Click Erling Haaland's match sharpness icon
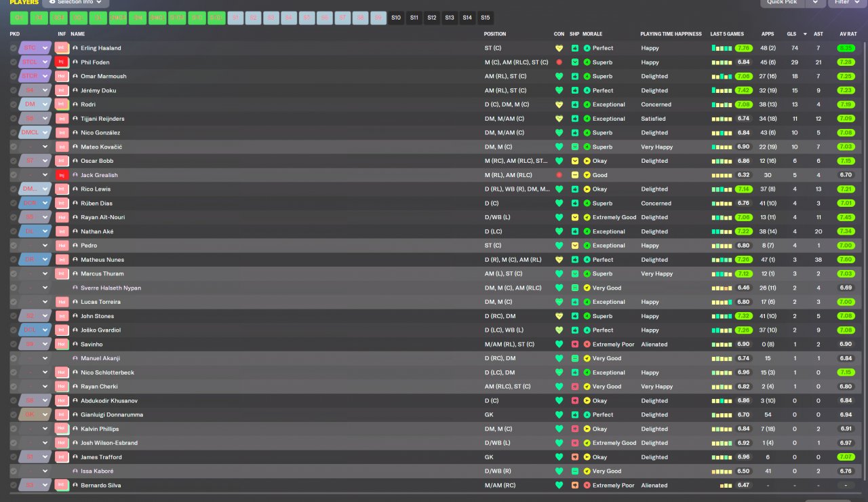Viewport: 868px width, 502px height. tap(575, 48)
